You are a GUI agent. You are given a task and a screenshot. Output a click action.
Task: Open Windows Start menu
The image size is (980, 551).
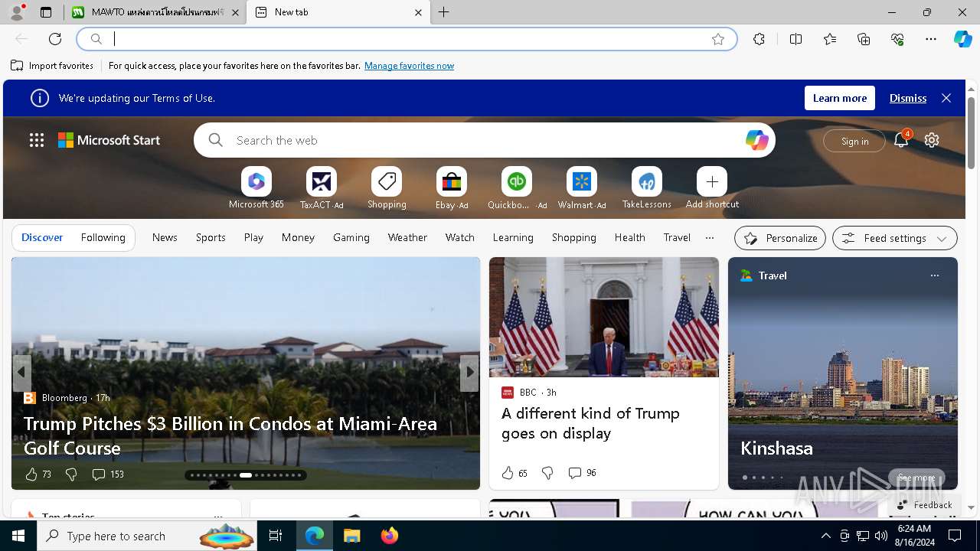click(18, 536)
